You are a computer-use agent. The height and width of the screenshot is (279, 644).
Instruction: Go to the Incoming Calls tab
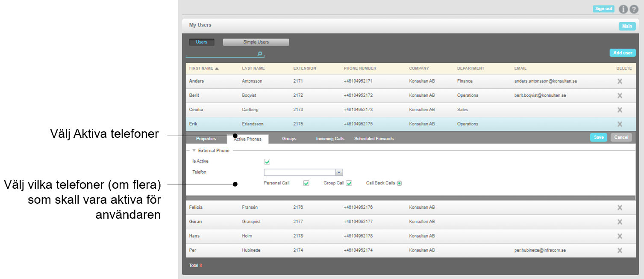pyautogui.click(x=330, y=139)
